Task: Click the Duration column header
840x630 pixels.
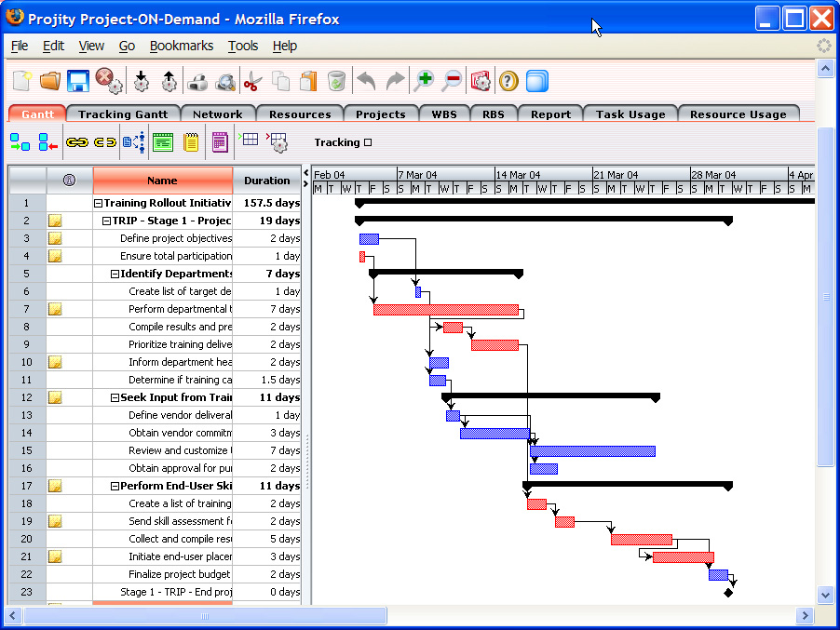Action: [x=266, y=181]
